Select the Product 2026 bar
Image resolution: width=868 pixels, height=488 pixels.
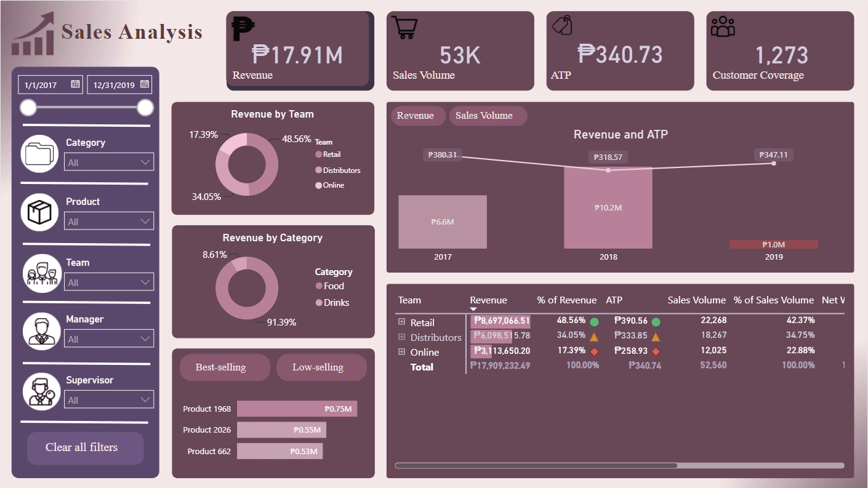pos(282,430)
